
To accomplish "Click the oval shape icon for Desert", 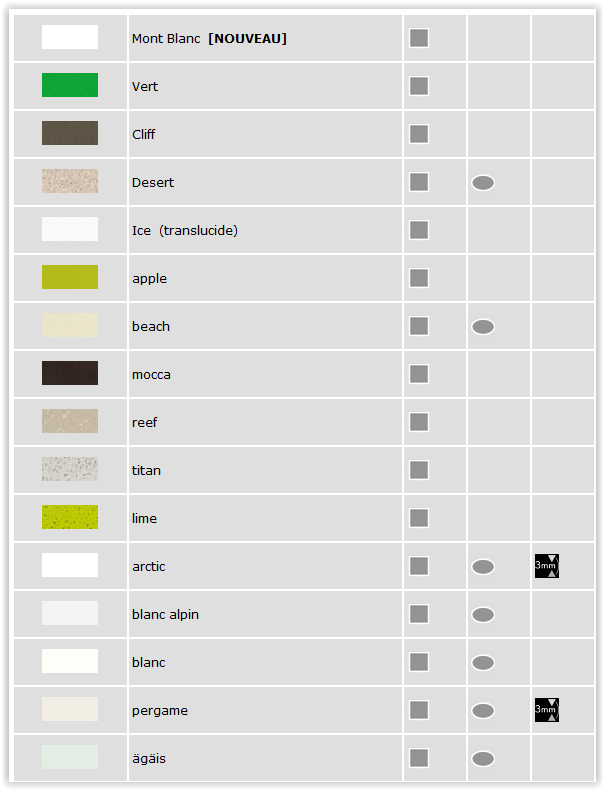I will (483, 182).
